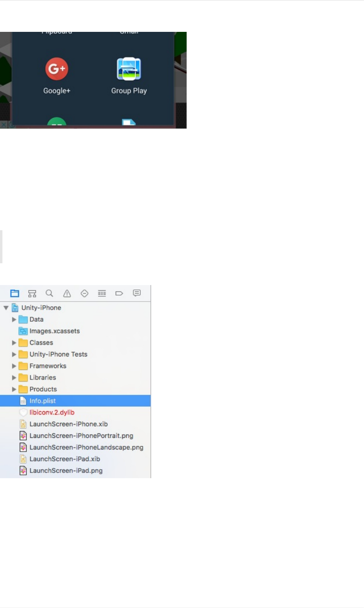This screenshot has height=608, width=364.
Task: Select the Unity-iPhone project row
Action: [75, 308]
